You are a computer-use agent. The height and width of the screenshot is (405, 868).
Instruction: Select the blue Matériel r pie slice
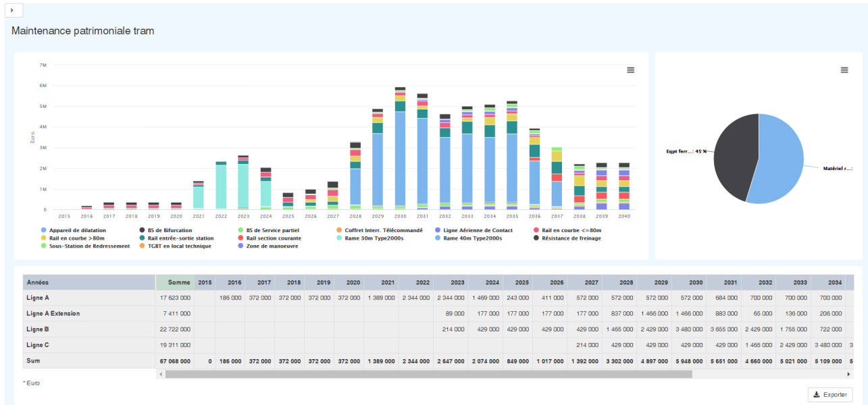click(x=780, y=162)
